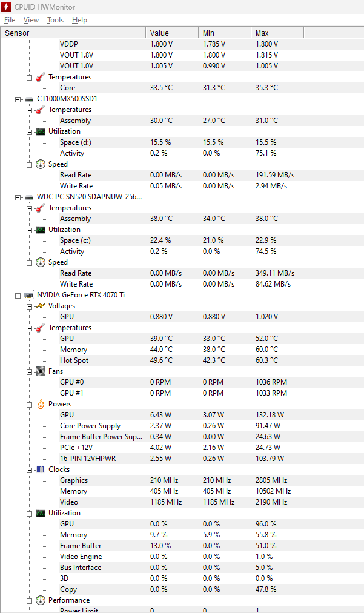Click the HWMonitor lightning bolt app icon
This screenshot has width=364, height=613.
pos(6,7)
